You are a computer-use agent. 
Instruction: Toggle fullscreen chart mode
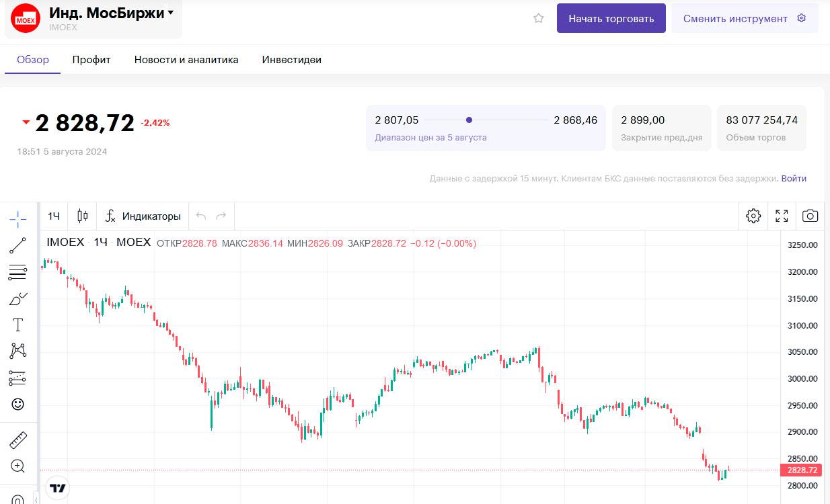[782, 216]
